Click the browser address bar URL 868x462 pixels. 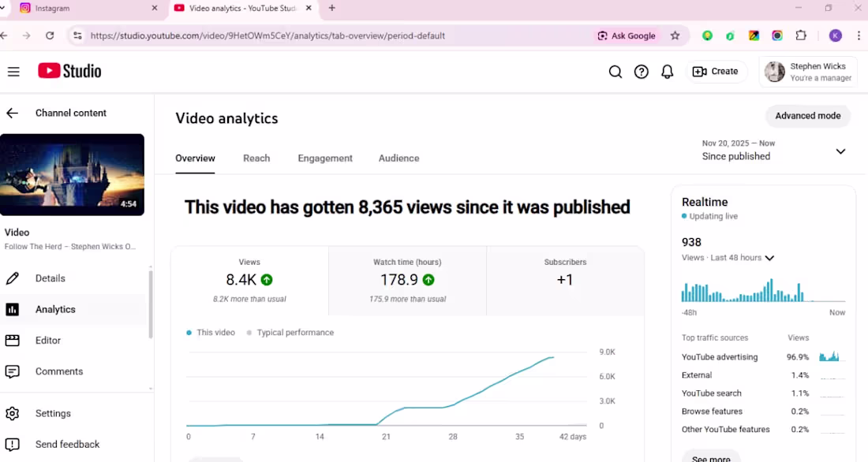pyautogui.click(x=268, y=35)
